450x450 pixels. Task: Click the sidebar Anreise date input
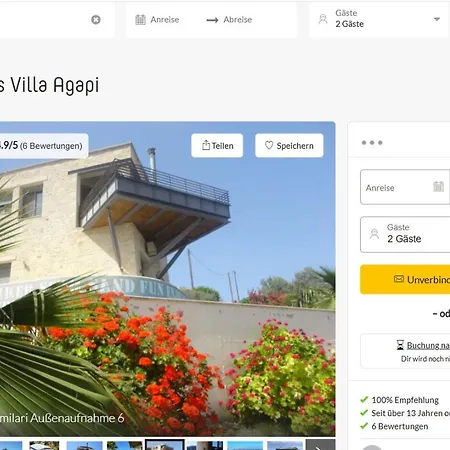tap(405, 187)
